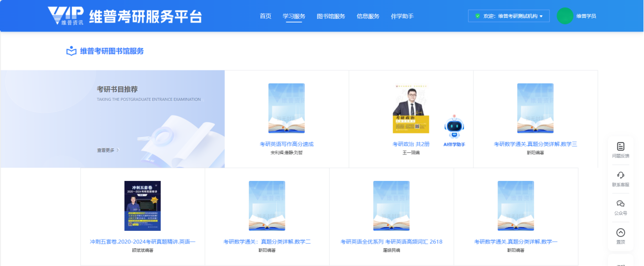Select the 学习服务 navigation tab
The height and width of the screenshot is (266, 644).
(294, 16)
